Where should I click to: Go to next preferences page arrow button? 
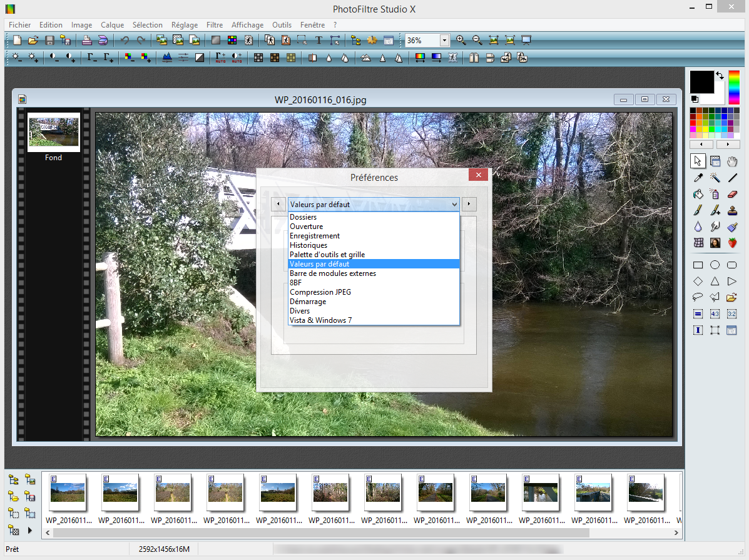pos(469,204)
